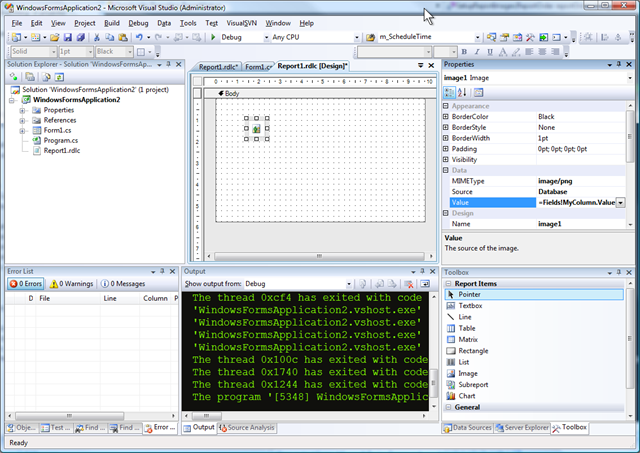640x453 pixels.
Task: Open the Debug configuration dropdown
Action: pyautogui.click(x=266, y=38)
